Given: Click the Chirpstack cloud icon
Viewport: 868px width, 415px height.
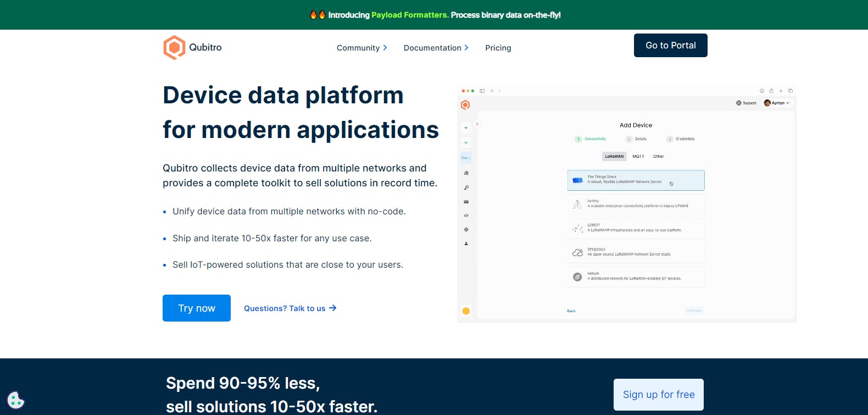Looking at the screenshot, I should point(577,253).
